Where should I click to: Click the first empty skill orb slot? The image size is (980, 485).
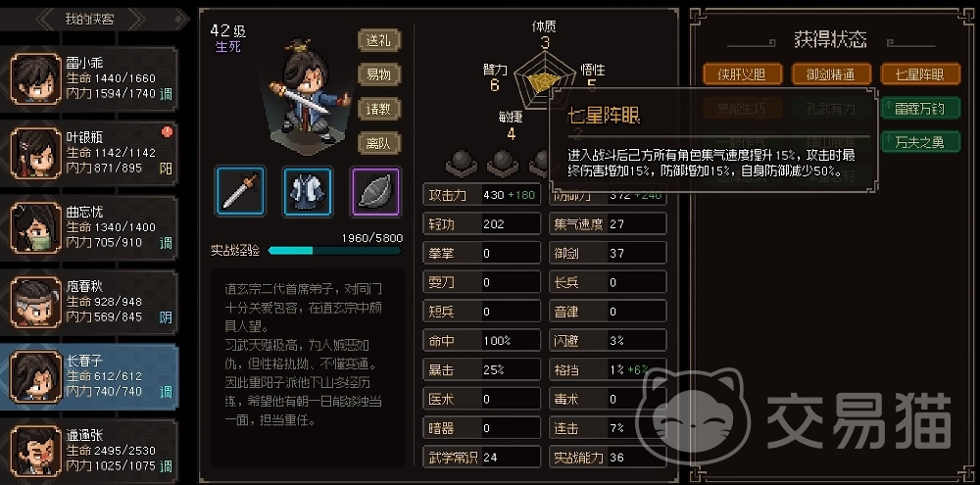point(462,163)
